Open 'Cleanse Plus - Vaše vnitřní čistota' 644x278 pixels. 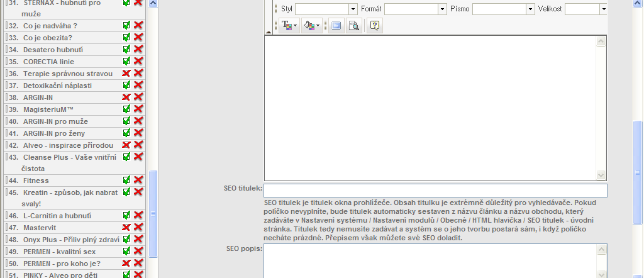point(69,163)
